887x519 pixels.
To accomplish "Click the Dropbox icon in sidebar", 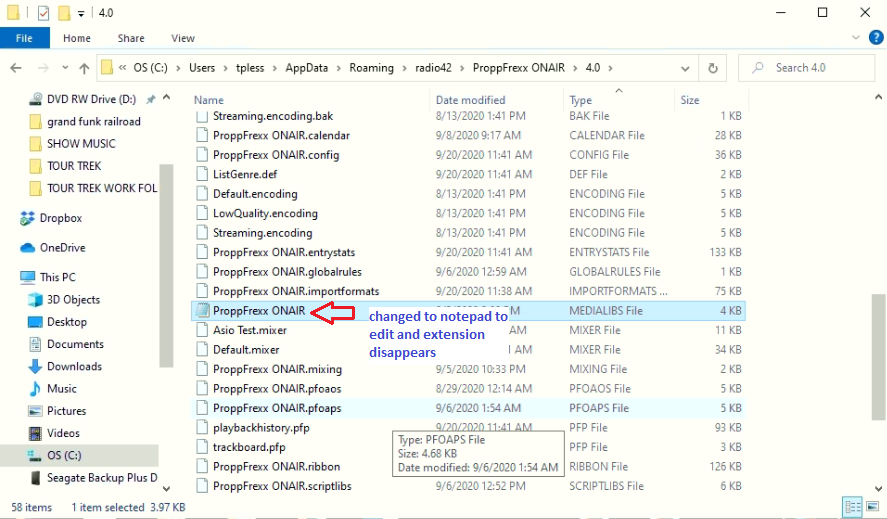I will 27,218.
